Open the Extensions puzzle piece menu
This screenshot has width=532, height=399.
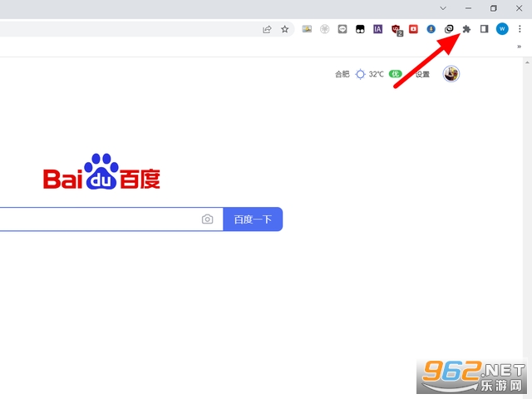point(466,29)
